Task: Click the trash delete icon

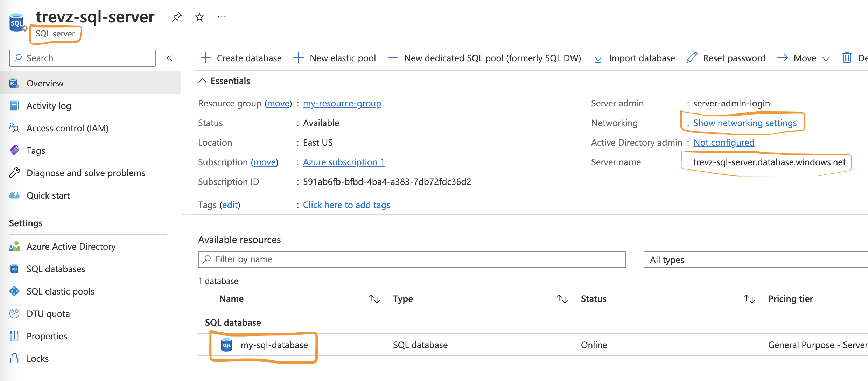Action: pos(847,58)
